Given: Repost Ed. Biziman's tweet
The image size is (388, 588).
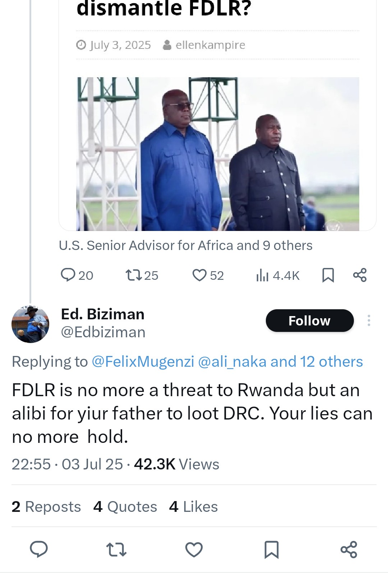Looking at the screenshot, I should [116, 550].
